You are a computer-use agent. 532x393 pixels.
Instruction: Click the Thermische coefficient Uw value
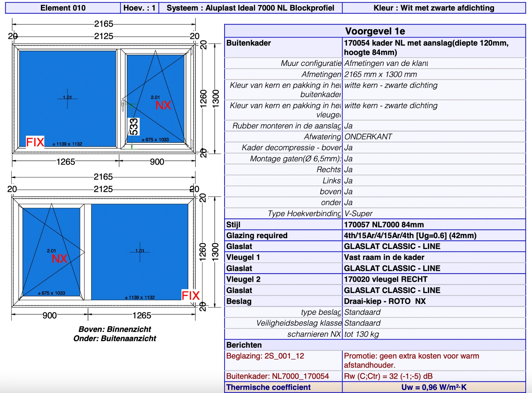click(434, 387)
